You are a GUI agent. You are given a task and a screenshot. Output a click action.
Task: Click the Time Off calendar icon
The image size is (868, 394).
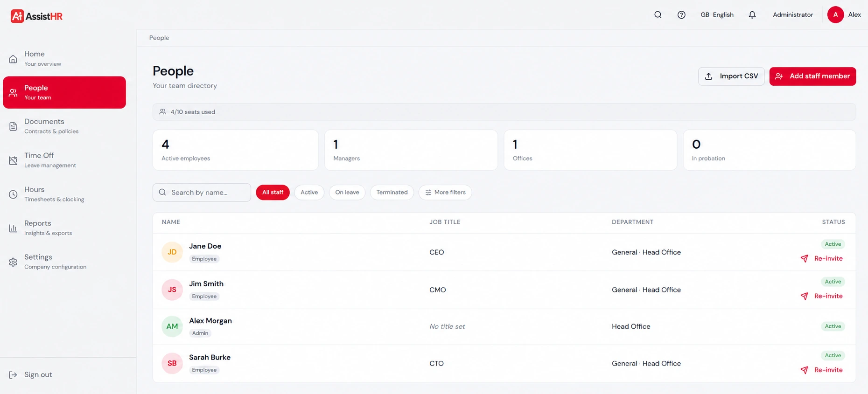(13, 160)
